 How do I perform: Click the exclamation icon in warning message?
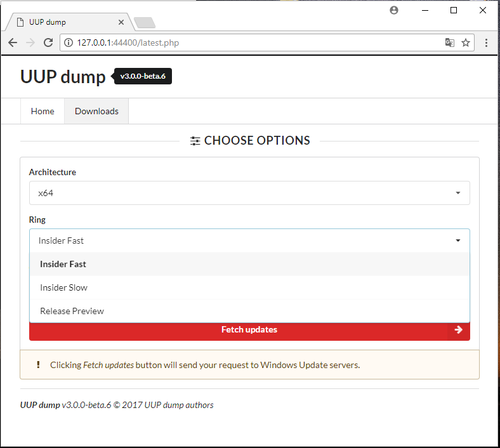38,365
